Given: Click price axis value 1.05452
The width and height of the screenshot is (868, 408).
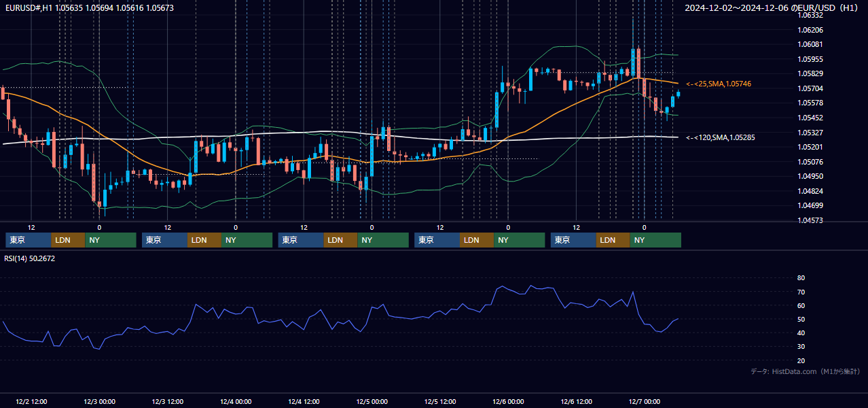Looking at the screenshot, I should 810,118.
